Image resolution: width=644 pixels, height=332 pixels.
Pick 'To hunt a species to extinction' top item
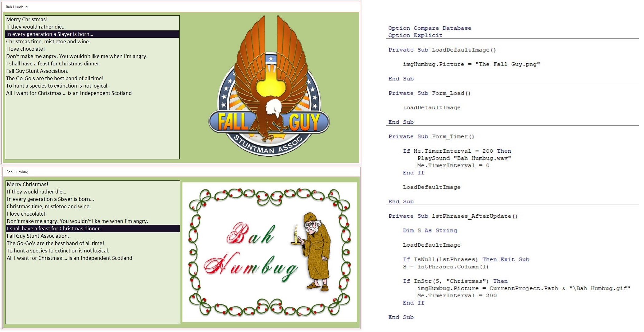[x=57, y=86]
